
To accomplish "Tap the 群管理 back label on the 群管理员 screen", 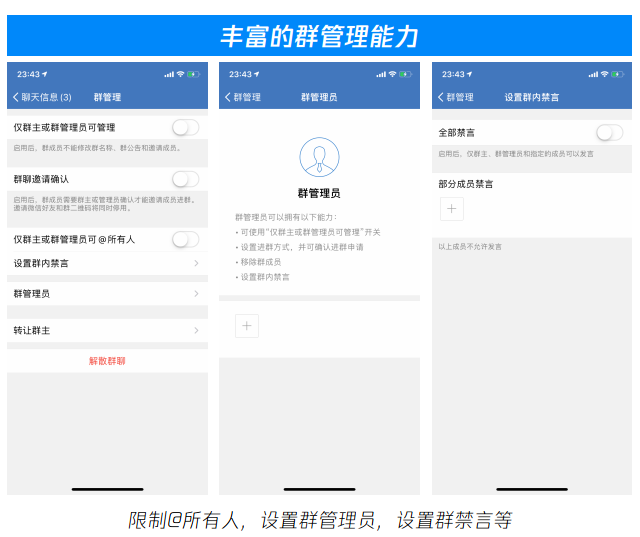I will pyautogui.click(x=247, y=97).
